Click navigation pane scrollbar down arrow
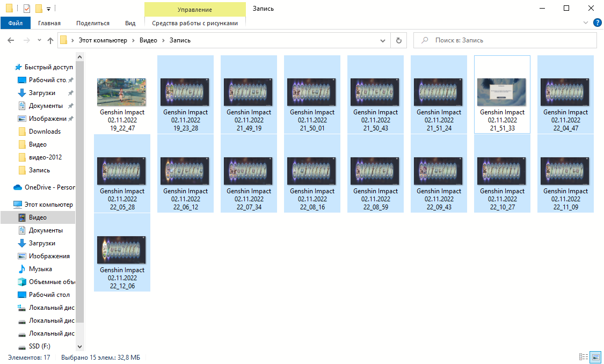The height and width of the screenshot is (364, 604). [80, 346]
